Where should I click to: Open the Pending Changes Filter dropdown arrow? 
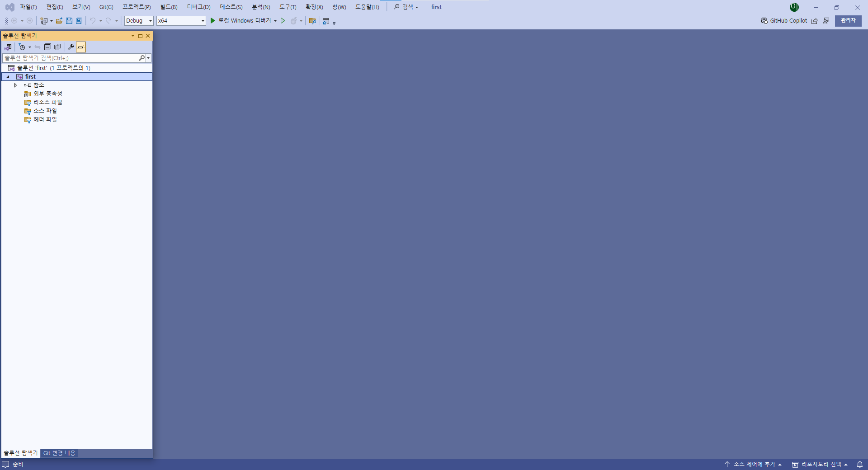click(x=30, y=47)
